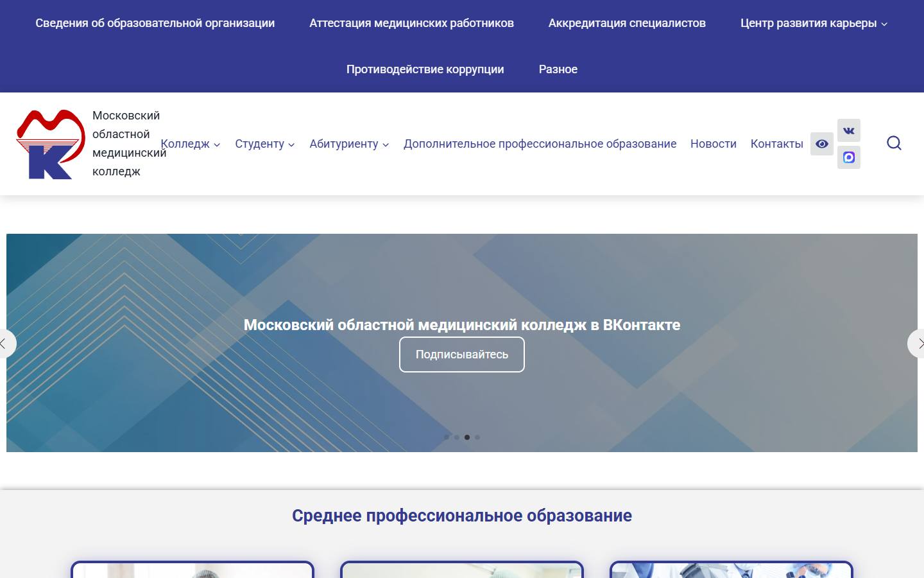Viewport: 924px width, 578px height.
Task: Open the VK social network icon
Action: pyautogui.click(x=849, y=130)
